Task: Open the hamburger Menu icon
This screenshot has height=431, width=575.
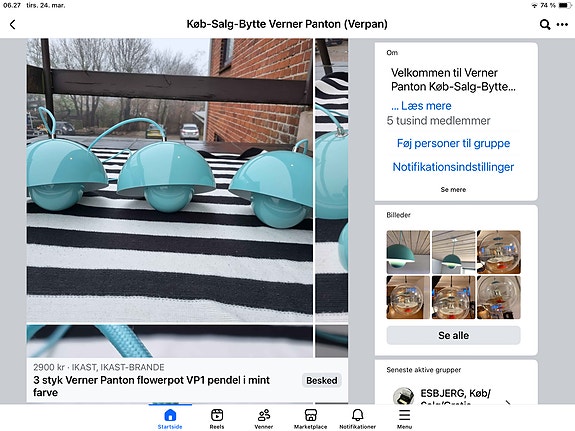Action: [x=404, y=419]
